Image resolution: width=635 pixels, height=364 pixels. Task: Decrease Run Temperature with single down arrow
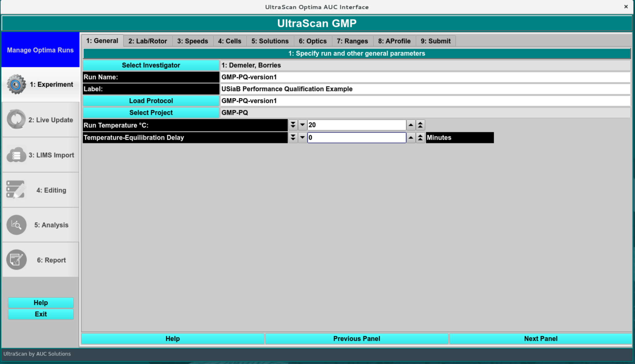point(302,125)
